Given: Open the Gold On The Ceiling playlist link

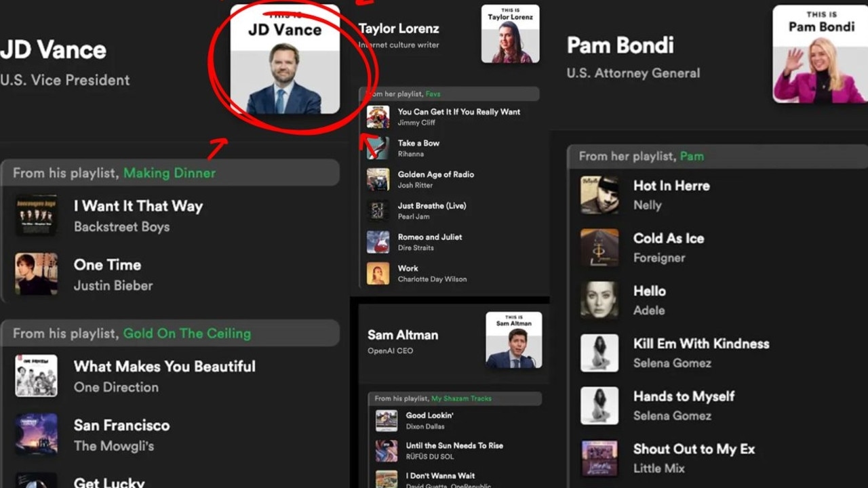Looking at the screenshot, I should 187,333.
